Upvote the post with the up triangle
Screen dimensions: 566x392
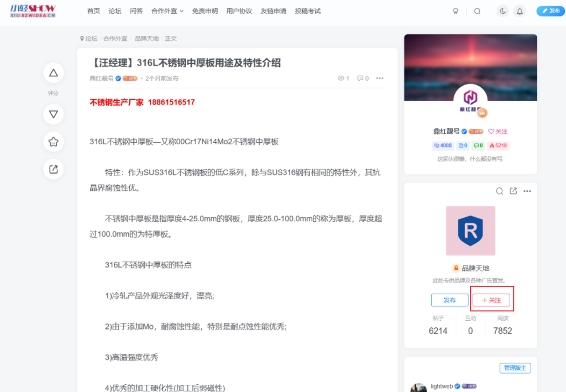(54, 73)
